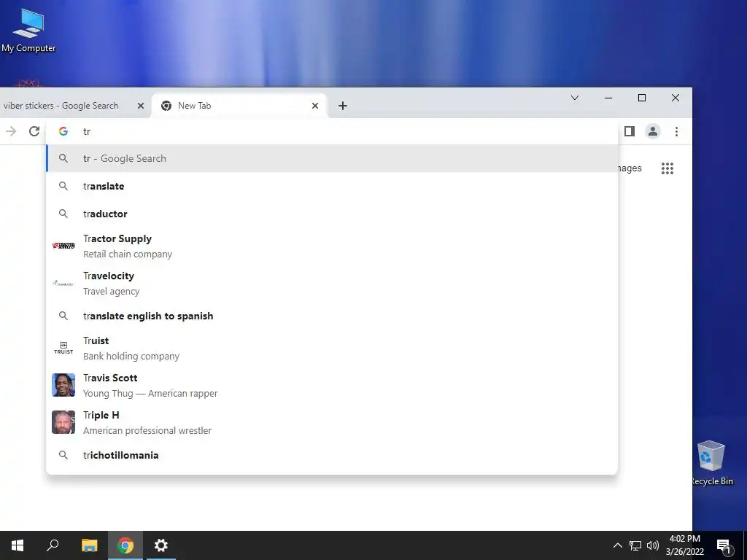Open Settings gear in the taskbar
Screen dimensions: 747x560
pyautogui.click(x=161, y=545)
